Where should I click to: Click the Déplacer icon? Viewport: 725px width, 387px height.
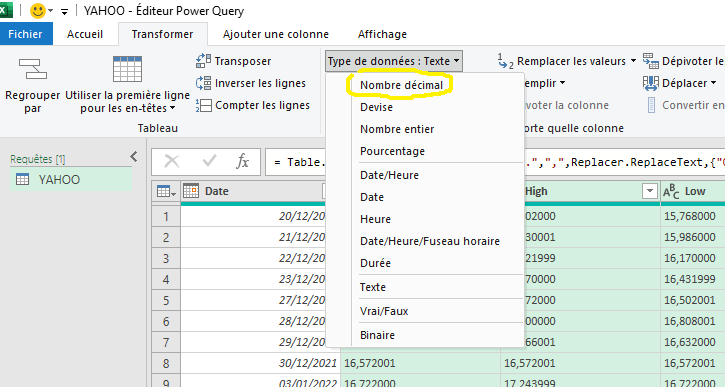click(651, 83)
